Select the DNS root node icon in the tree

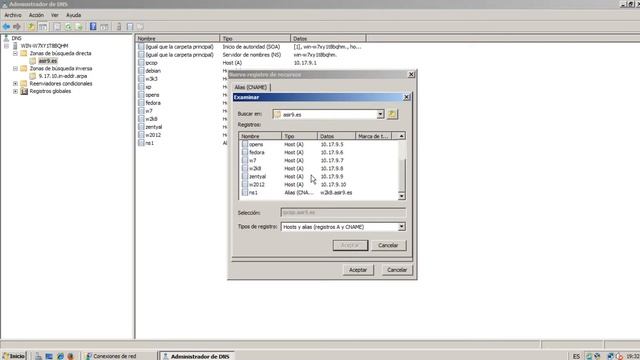coord(6,38)
